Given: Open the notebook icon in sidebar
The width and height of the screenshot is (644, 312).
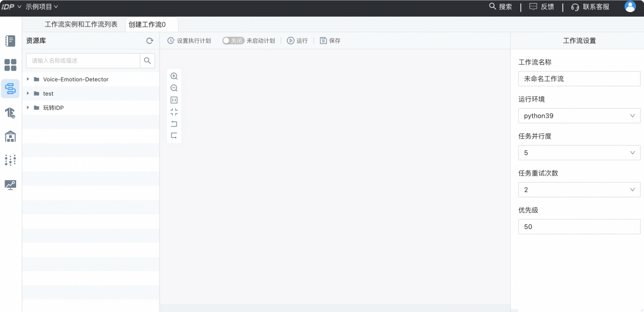Looking at the screenshot, I should (x=10, y=41).
